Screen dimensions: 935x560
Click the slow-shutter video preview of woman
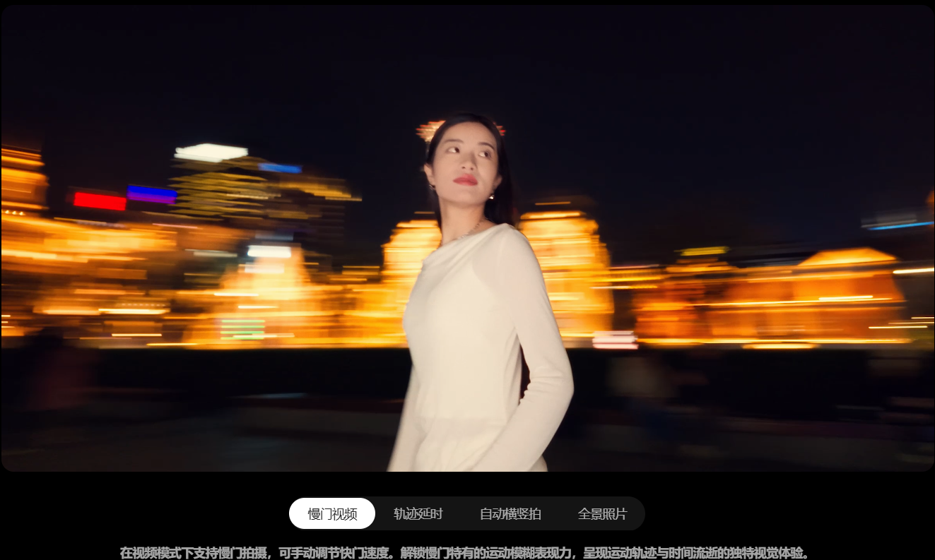pos(467,238)
